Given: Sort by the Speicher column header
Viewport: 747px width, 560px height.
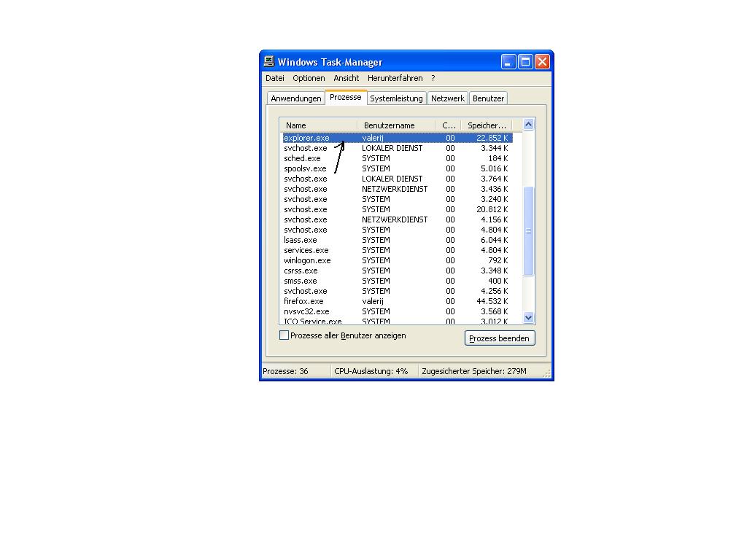Looking at the screenshot, I should coord(487,125).
